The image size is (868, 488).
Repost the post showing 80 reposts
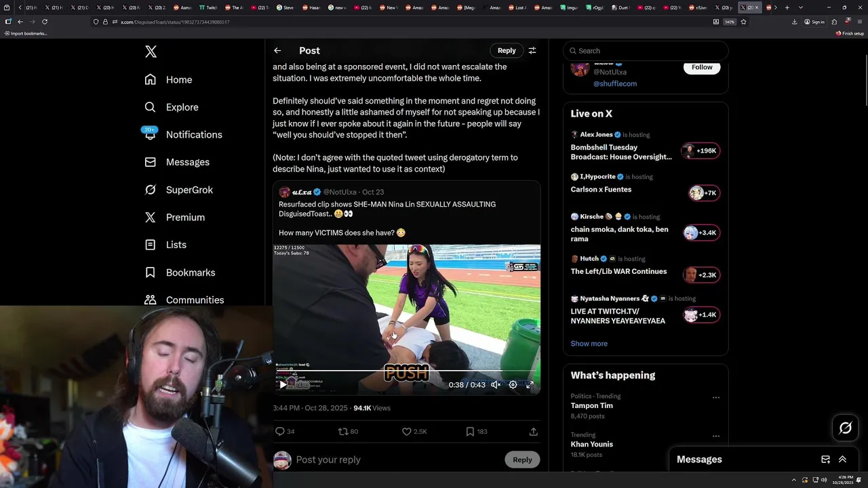pyautogui.click(x=348, y=431)
